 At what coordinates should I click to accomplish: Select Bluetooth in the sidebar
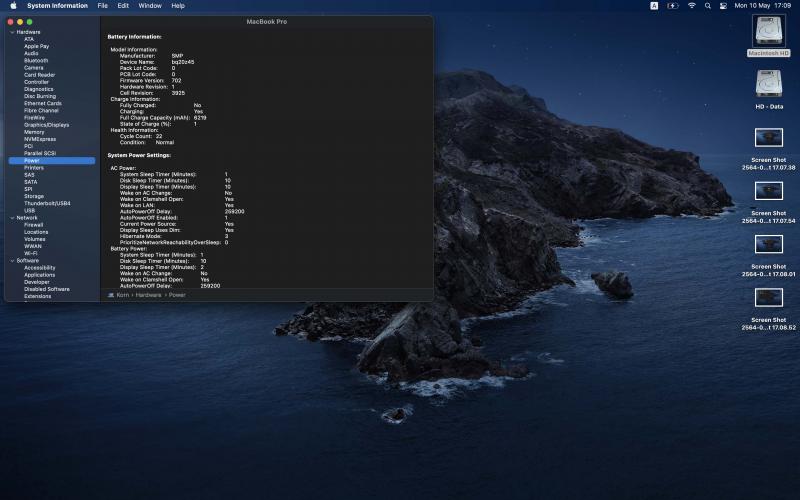click(x=36, y=61)
